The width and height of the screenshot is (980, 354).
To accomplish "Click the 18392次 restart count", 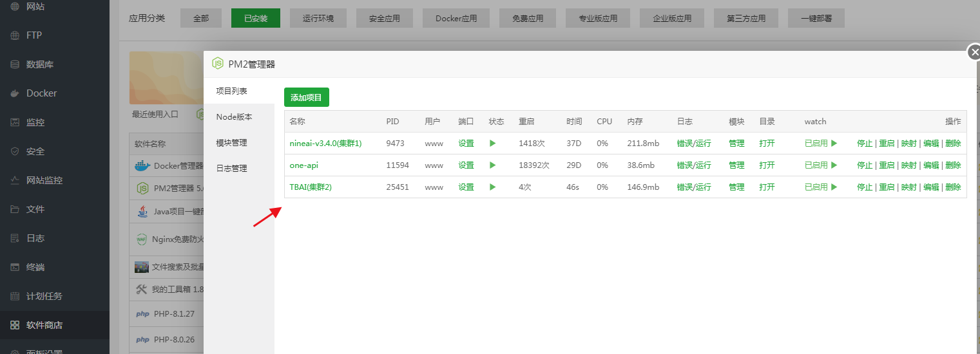I will [534, 165].
